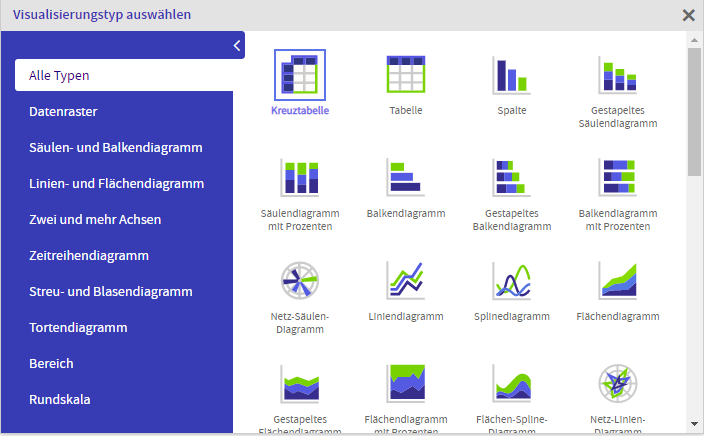Choose the Balkendiagramm icon
Viewport: 704px width, 436px height.
[x=406, y=177]
